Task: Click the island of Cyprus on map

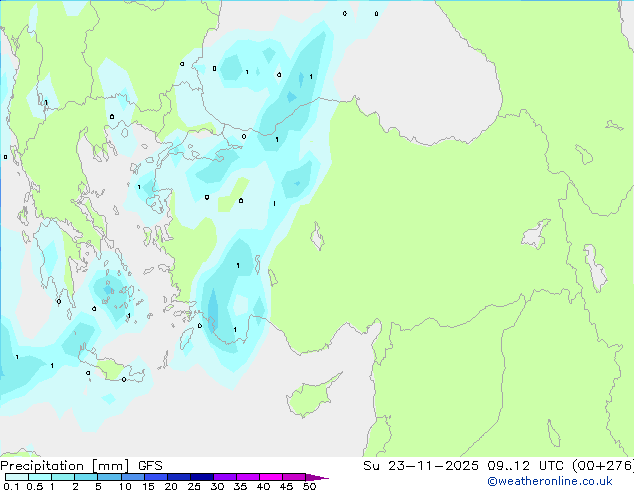Action: pyautogui.click(x=310, y=396)
